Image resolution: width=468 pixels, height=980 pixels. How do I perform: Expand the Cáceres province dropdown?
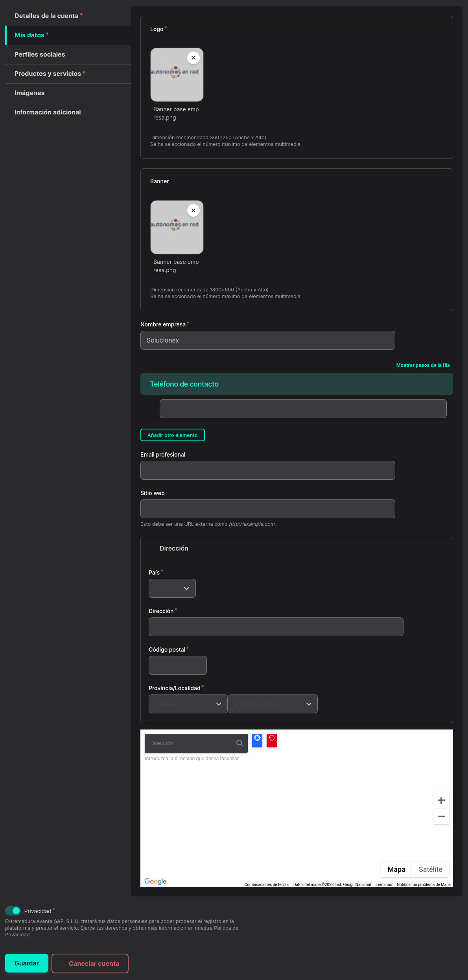[188, 704]
